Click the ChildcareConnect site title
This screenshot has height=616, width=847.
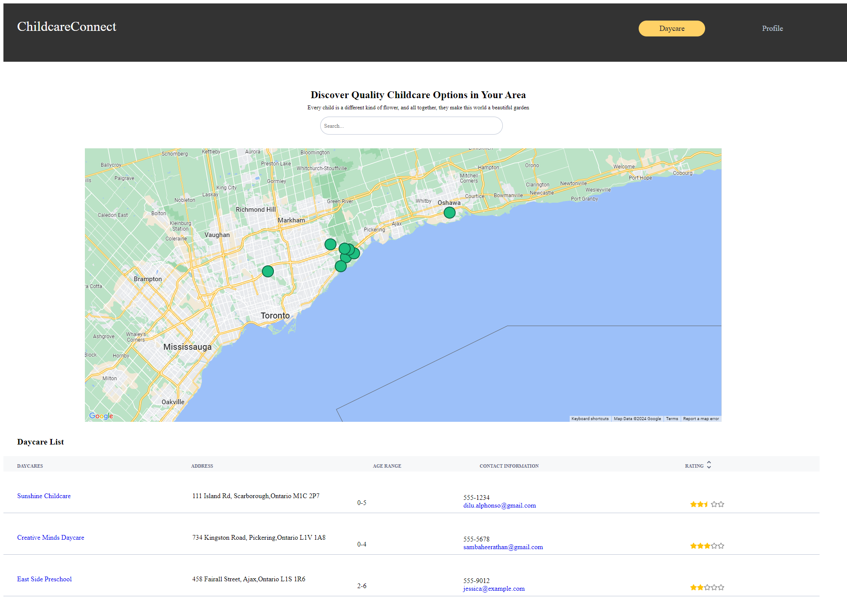pyautogui.click(x=67, y=27)
